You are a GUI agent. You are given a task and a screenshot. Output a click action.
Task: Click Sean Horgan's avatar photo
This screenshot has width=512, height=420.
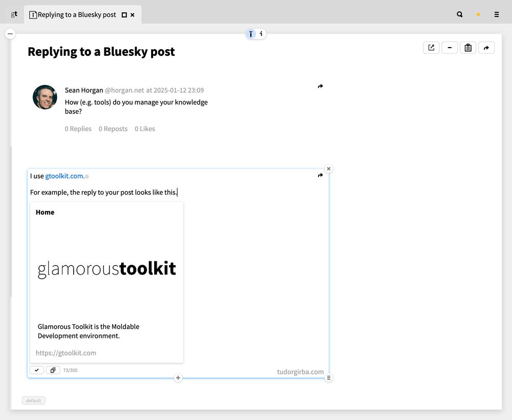pyautogui.click(x=45, y=97)
